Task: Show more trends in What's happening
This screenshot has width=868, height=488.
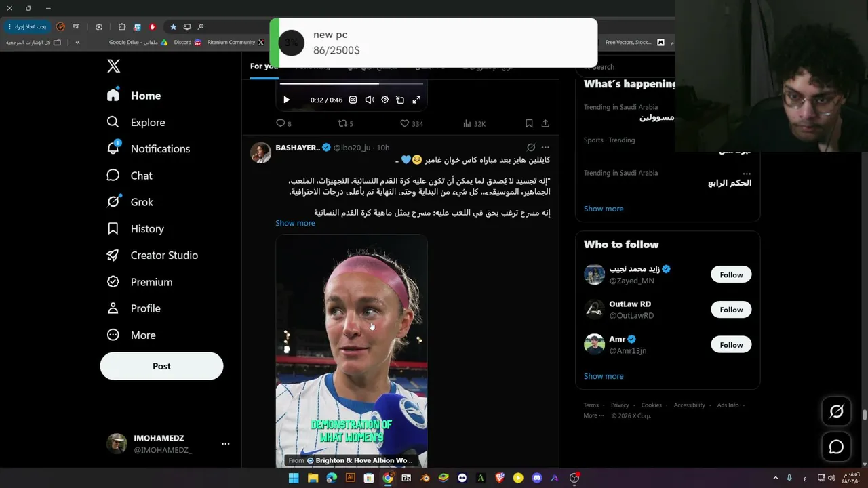Action: pos(604,209)
